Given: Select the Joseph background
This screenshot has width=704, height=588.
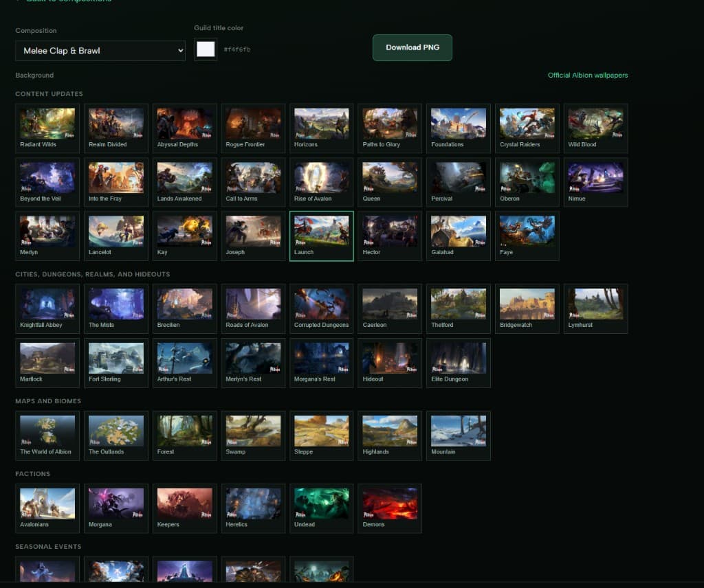Looking at the screenshot, I should pos(253,236).
